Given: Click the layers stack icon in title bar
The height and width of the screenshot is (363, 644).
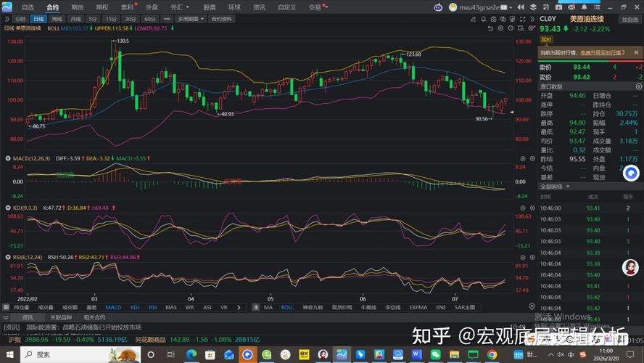Looking at the screenshot, I should [x=533, y=7].
